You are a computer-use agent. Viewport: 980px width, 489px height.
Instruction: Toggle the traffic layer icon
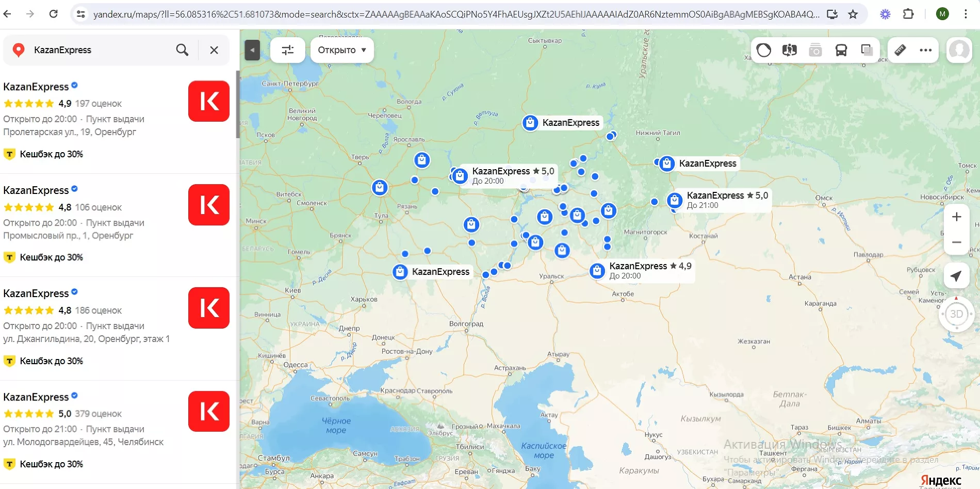click(763, 50)
